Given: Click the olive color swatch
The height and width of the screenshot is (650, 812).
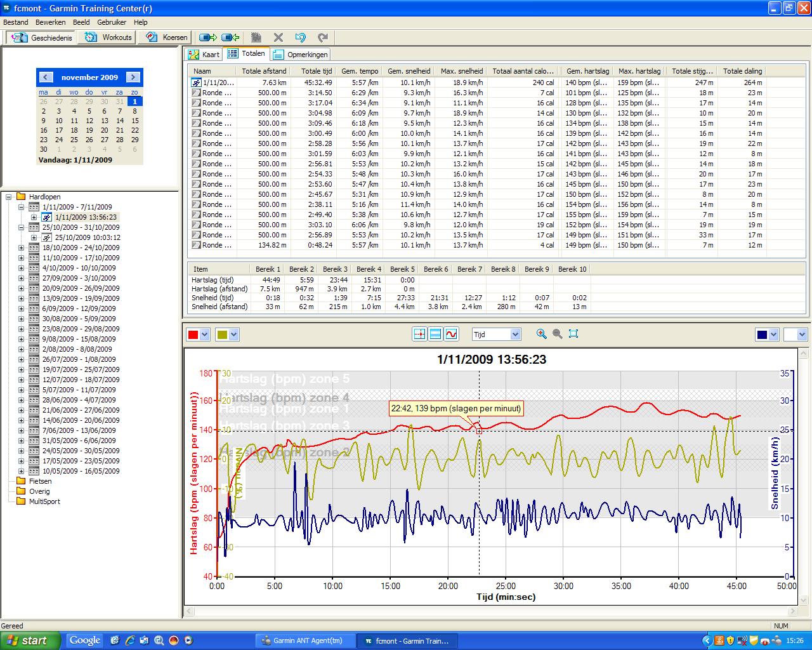Looking at the screenshot, I should (223, 335).
